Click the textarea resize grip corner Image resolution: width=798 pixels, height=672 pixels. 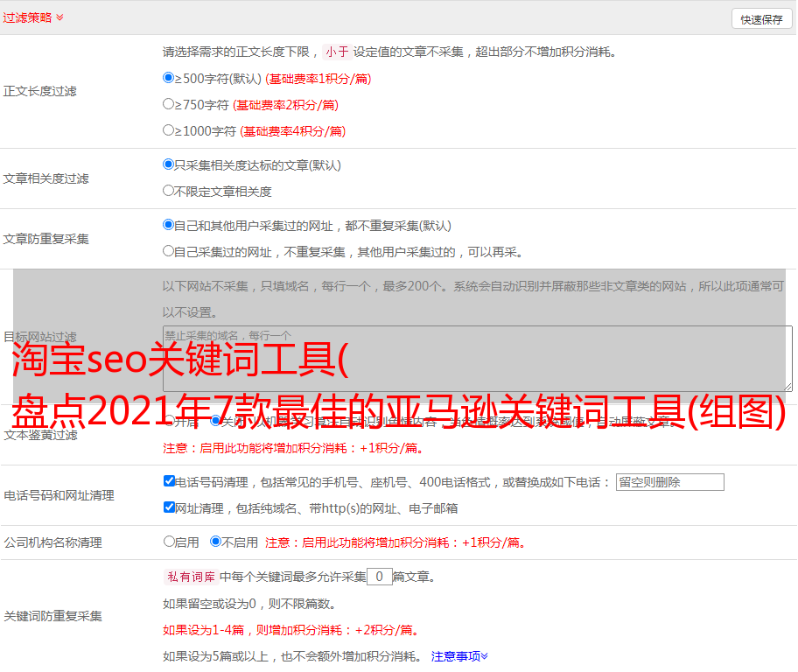[x=787, y=388]
